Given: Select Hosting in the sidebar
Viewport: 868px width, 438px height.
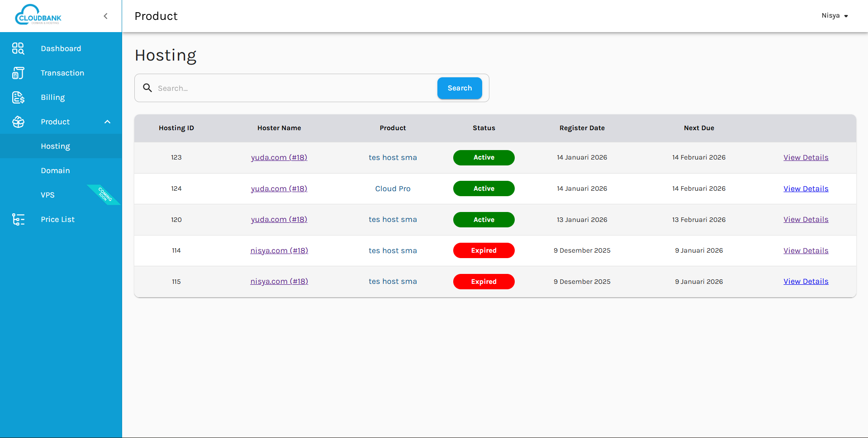Looking at the screenshot, I should coord(55,146).
